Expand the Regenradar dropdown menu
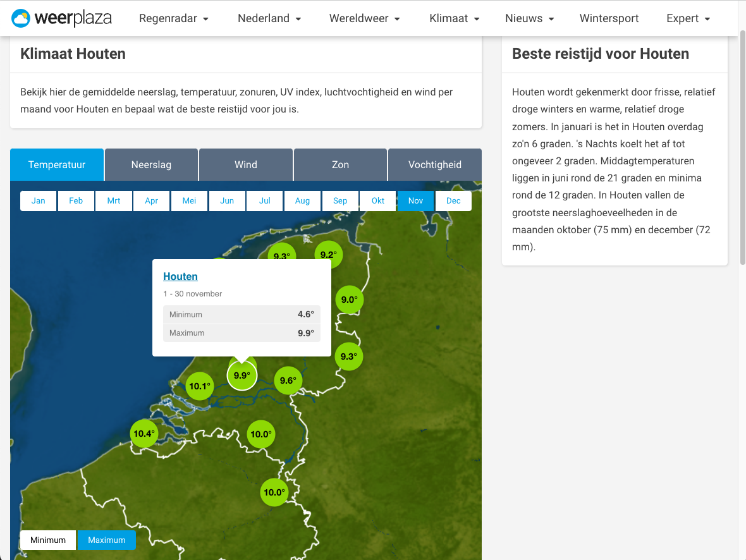The height and width of the screenshot is (560, 746). [x=174, y=19]
